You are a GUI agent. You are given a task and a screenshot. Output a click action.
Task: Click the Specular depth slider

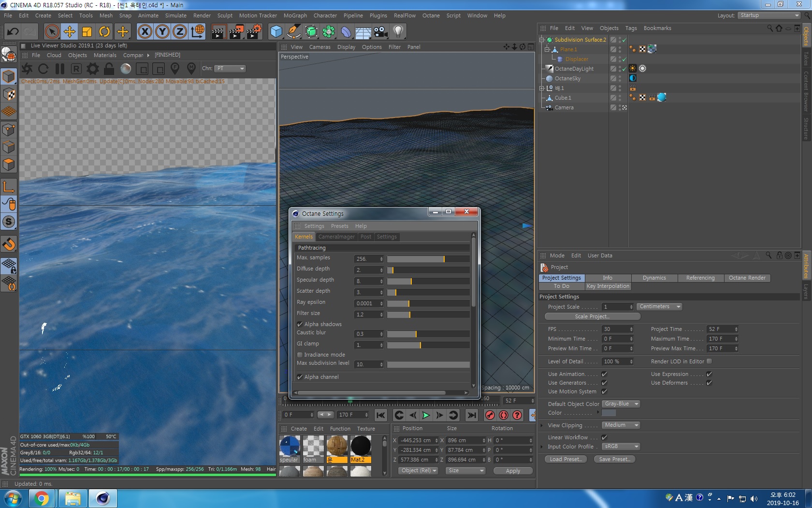click(428, 282)
